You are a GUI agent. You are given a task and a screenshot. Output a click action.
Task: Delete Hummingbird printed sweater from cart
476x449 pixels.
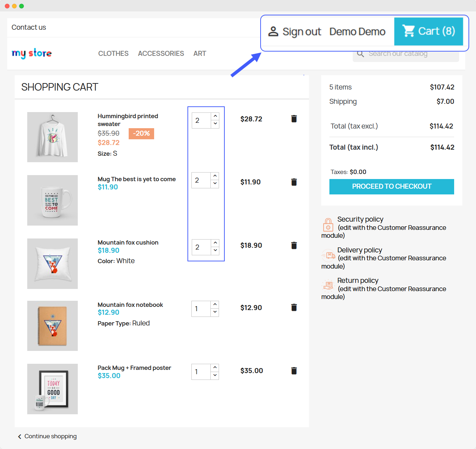(x=294, y=119)
